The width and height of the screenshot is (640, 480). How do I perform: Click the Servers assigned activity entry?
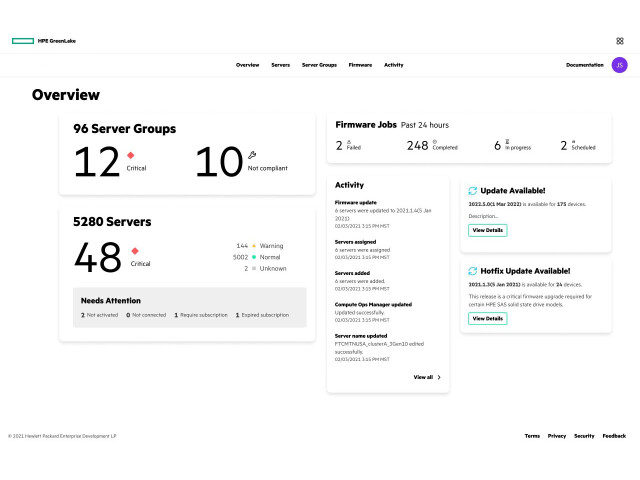pos(362,250)
